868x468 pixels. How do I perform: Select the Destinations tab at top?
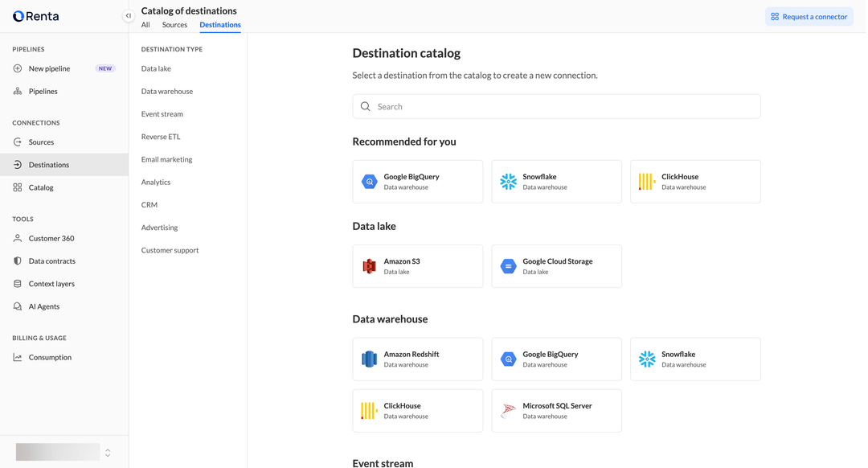click(219, 25)
